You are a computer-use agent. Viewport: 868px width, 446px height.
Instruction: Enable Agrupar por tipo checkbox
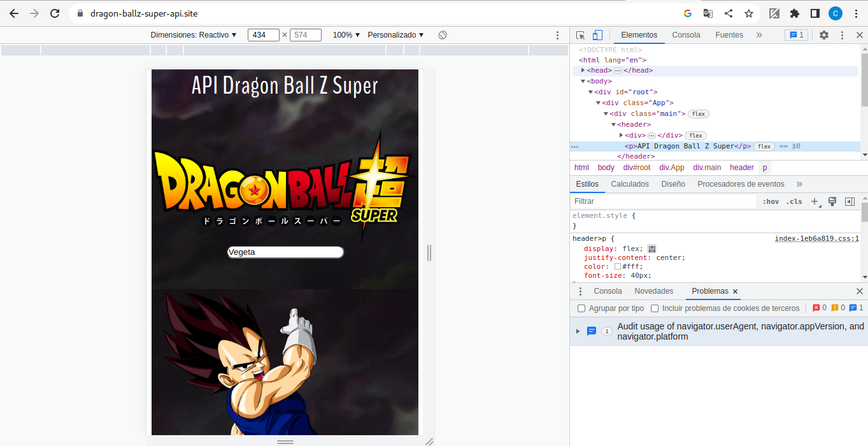pos(581,308)
